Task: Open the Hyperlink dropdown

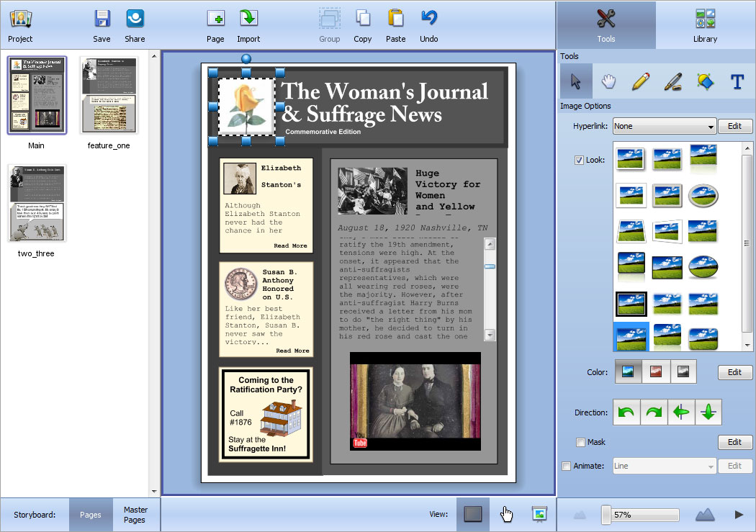Action: [x=664, y=126]
